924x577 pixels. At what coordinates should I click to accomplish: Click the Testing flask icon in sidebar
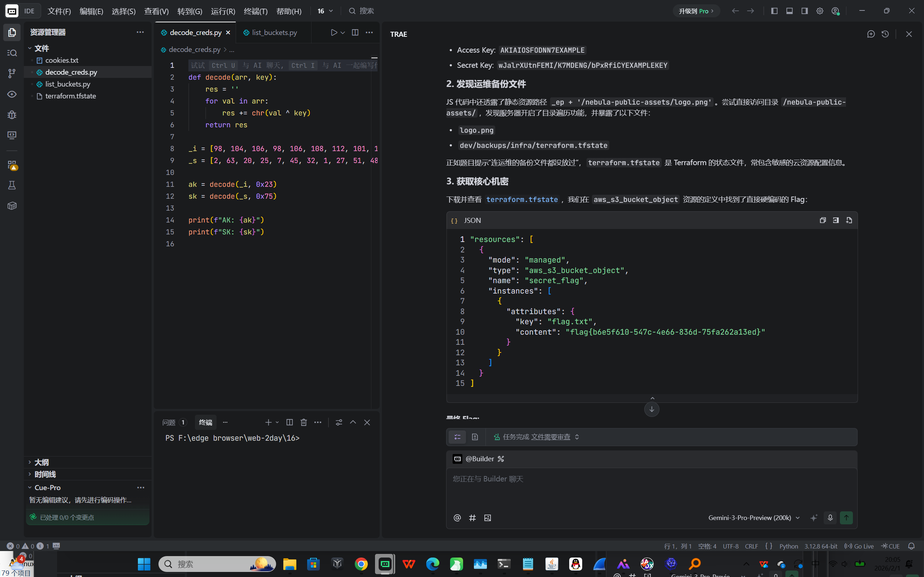(x=12, y=185)
